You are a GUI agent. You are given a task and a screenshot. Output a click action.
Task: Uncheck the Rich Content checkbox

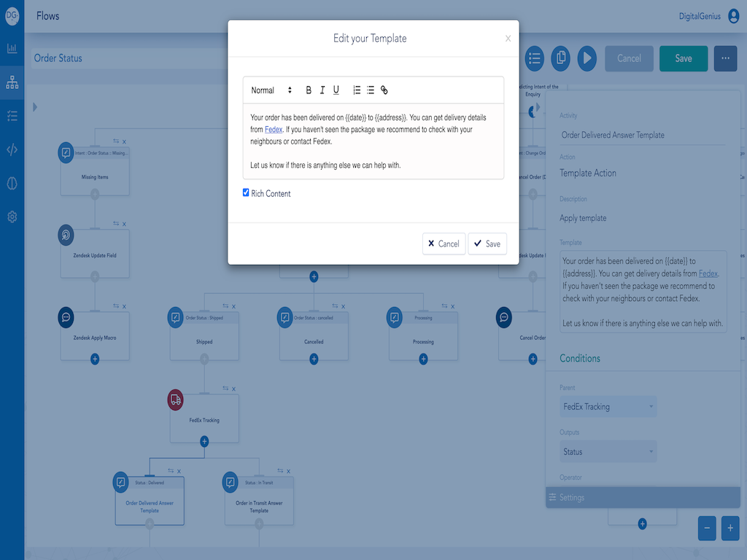(246, 192)
